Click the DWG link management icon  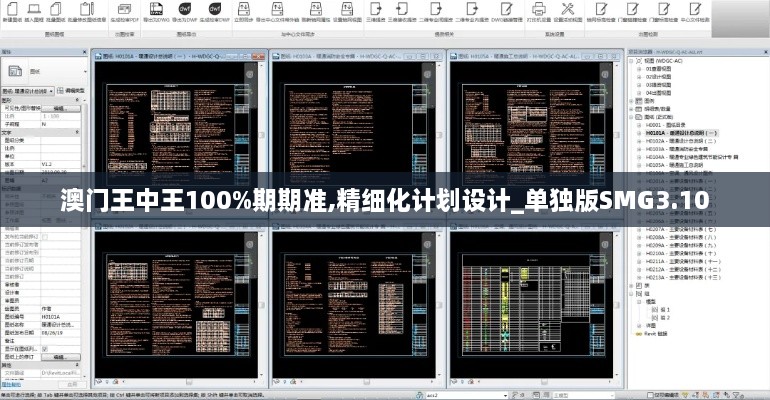pos(506,9)
